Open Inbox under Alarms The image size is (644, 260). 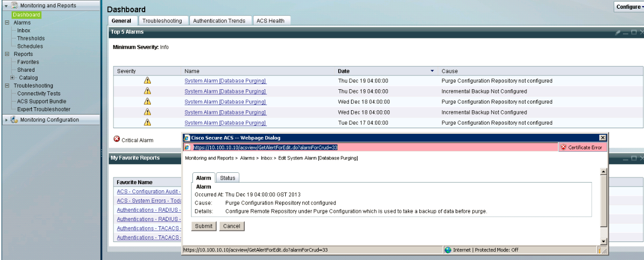pyautogui.click(x=24, y=30)
